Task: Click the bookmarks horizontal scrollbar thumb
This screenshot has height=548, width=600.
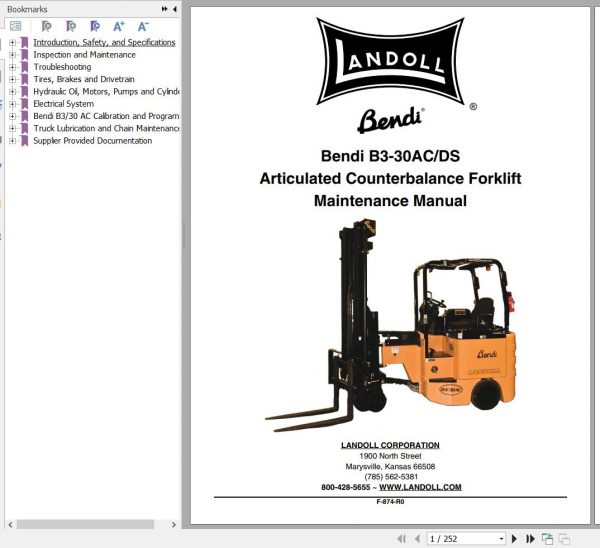Action: pyautogui.click(x=85, y=525)
